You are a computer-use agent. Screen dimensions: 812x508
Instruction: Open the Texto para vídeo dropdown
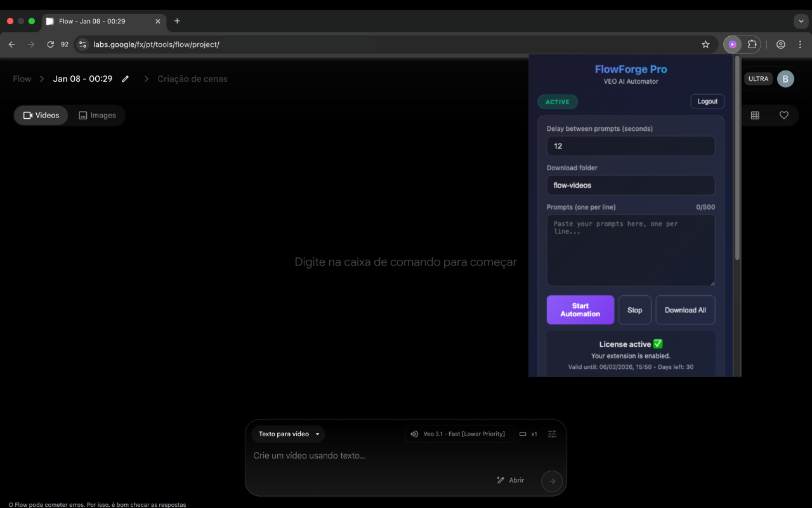(x=289, y=434)
